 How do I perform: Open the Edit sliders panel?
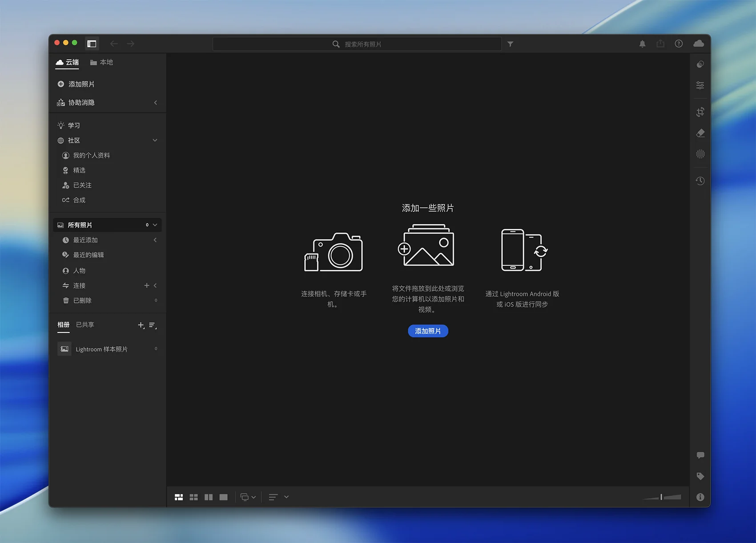700,85
